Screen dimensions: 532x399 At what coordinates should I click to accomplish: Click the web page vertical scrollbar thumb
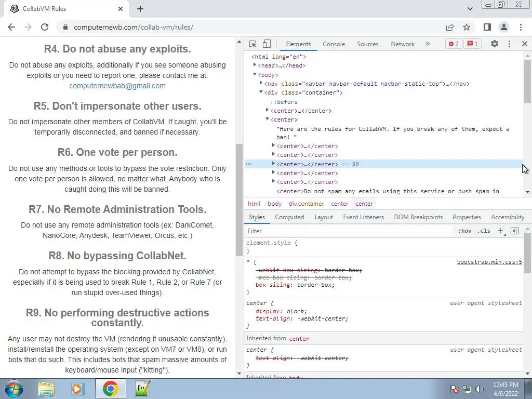(x=239, y=200)
